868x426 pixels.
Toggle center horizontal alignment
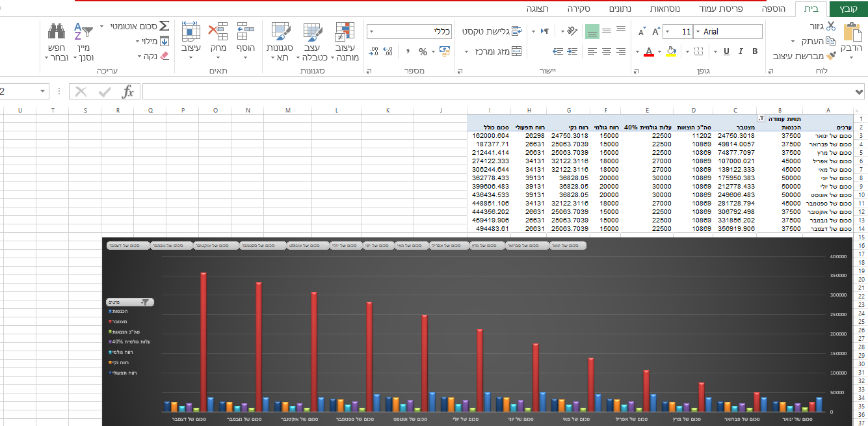[607, 51]
